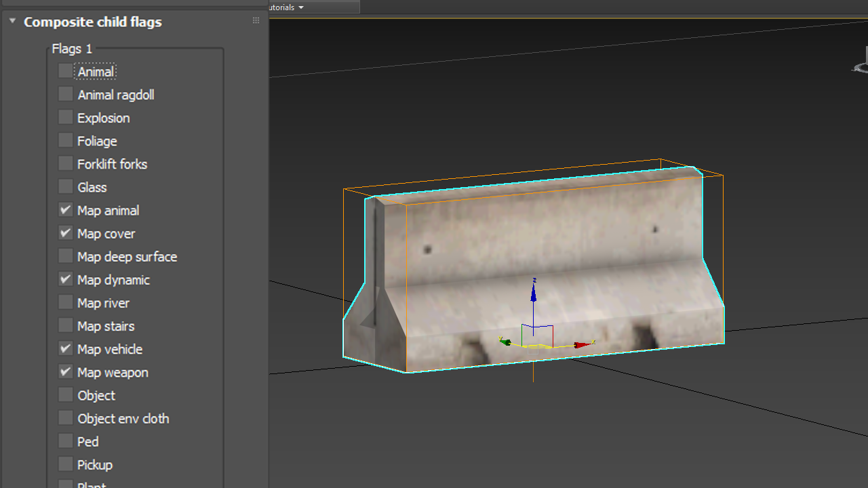Check the Glass flag checkbox
Screen dimensions: 868x488
pyautogui.click(x=65, y=186)
